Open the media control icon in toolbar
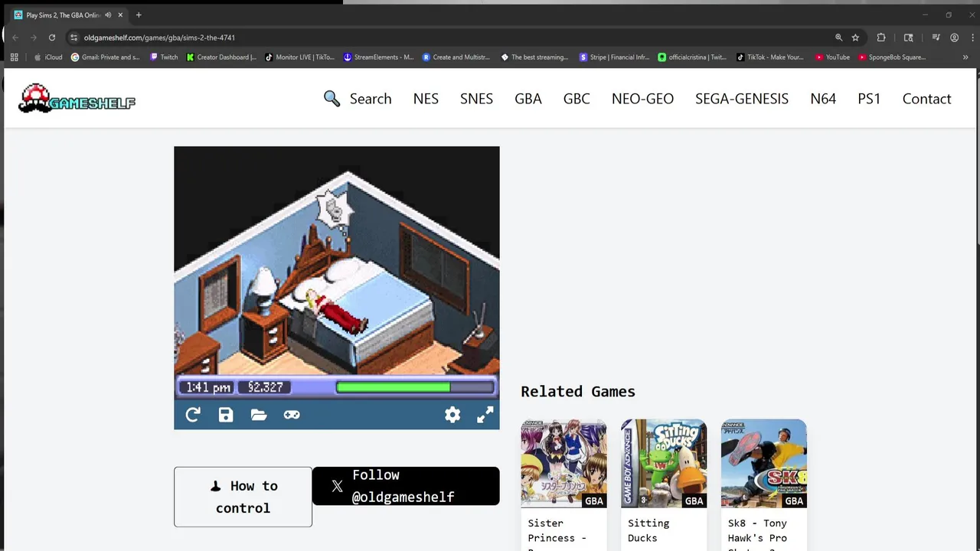 tap(936, 37)
